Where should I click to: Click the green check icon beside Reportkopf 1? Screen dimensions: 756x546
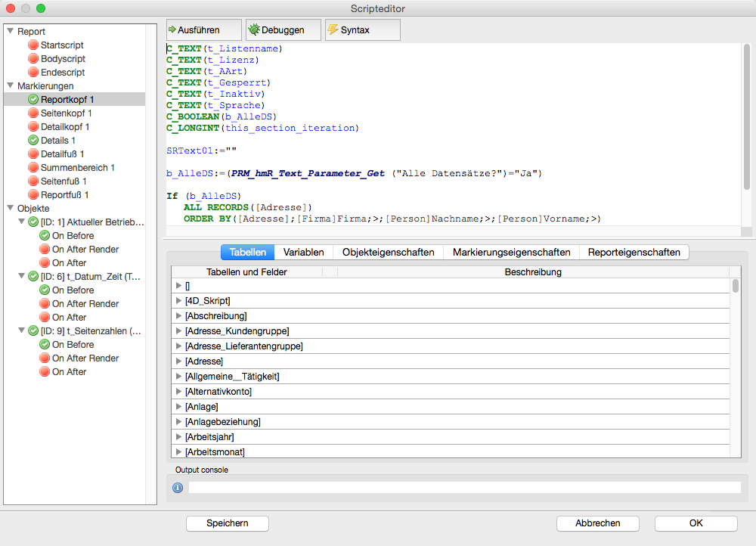click(33, 100)
